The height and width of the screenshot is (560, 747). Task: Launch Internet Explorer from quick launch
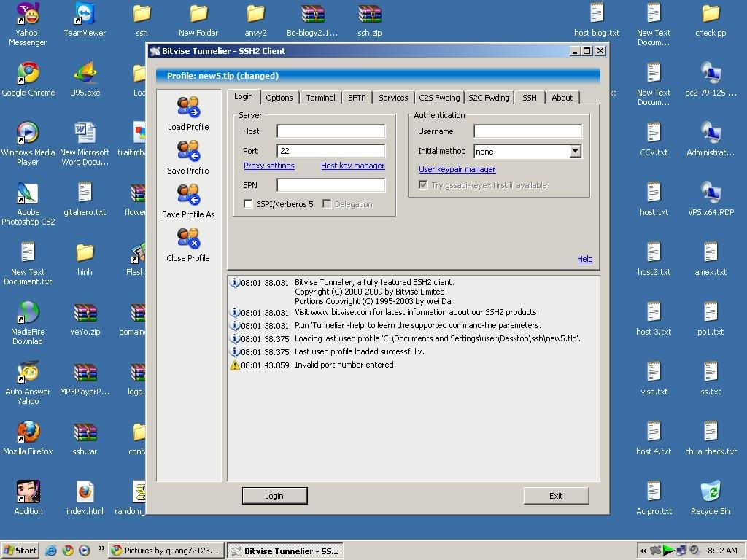(51, 551)
